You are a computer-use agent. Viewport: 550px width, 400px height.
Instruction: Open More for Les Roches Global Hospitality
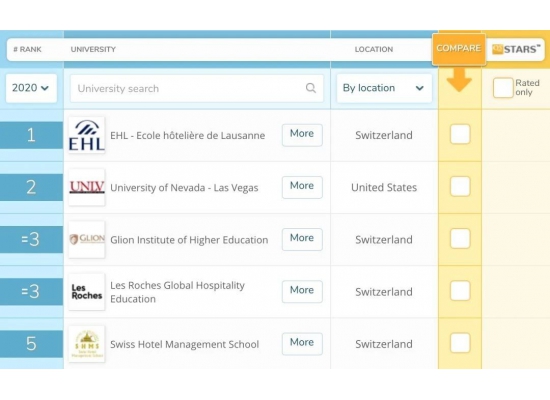click(302, 291)
